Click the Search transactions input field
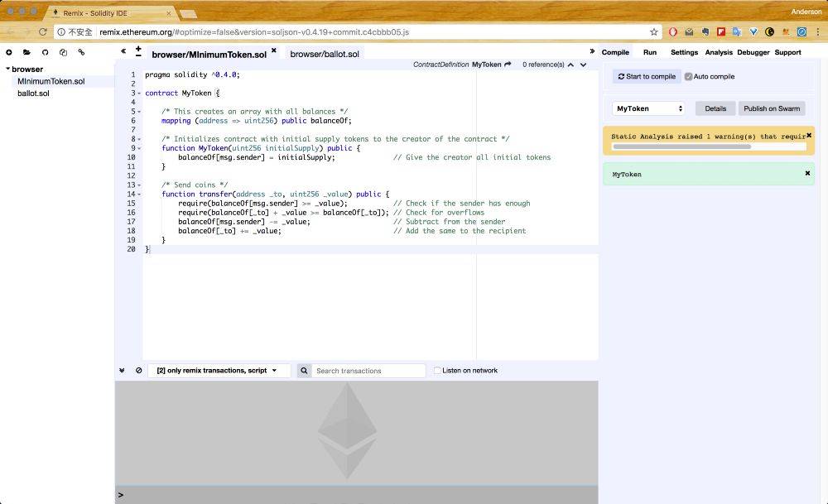This screenshot has width=828, height=504. tap(368, 371)
